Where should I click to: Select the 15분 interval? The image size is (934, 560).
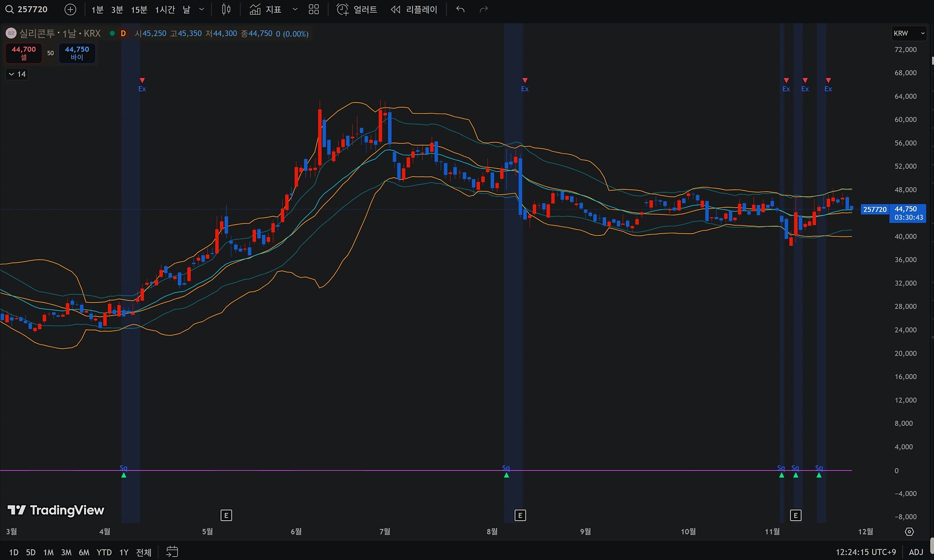[139, 10]
